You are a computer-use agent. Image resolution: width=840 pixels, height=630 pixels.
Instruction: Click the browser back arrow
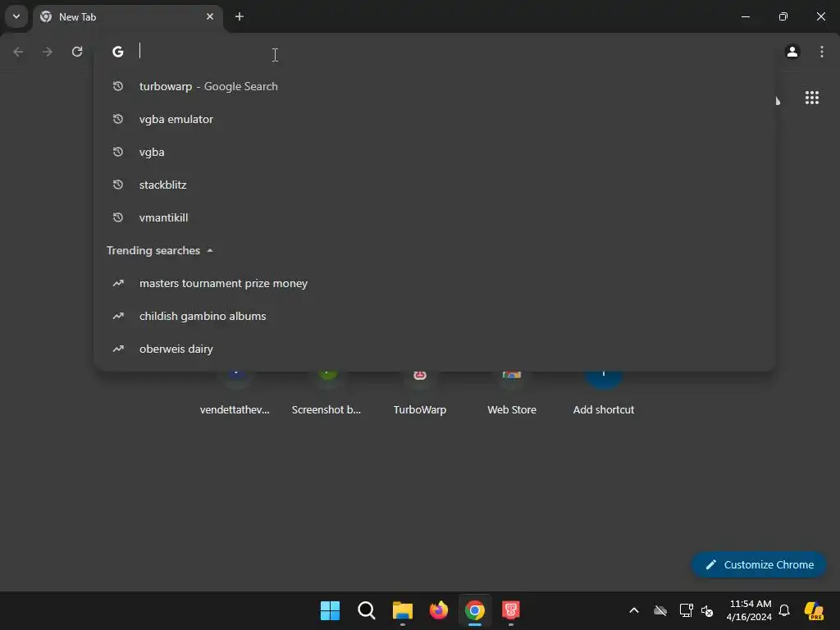click(18, 52)
